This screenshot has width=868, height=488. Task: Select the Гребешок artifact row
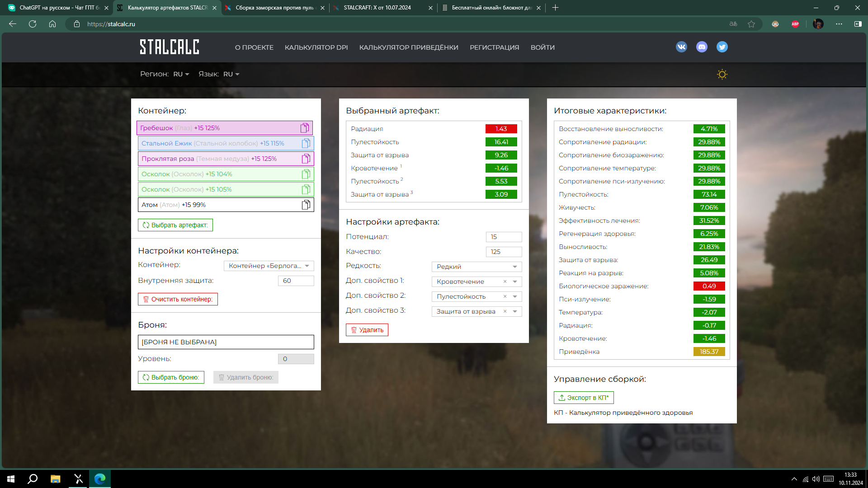tap(225, 128)
